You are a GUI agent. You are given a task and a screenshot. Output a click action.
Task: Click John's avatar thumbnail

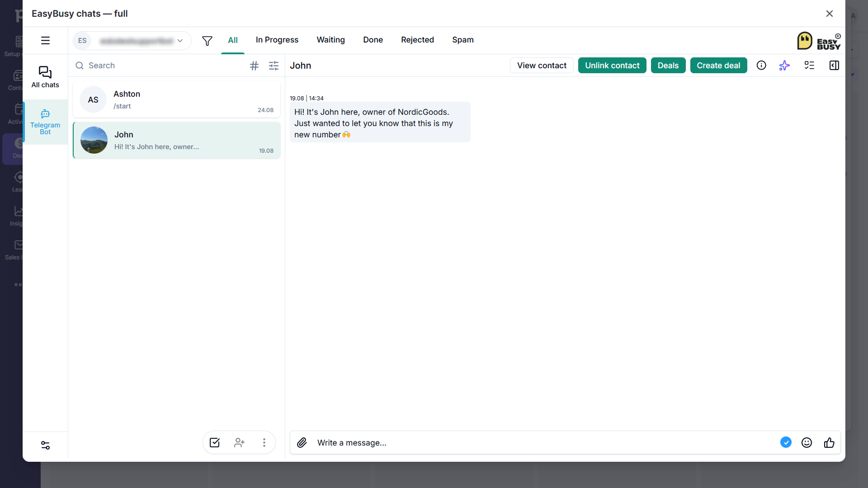[94, 140]
